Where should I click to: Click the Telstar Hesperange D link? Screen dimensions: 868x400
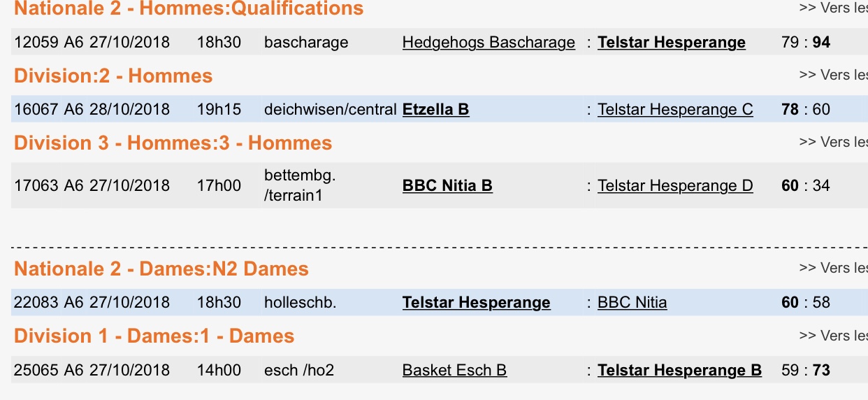click(675, 186)
